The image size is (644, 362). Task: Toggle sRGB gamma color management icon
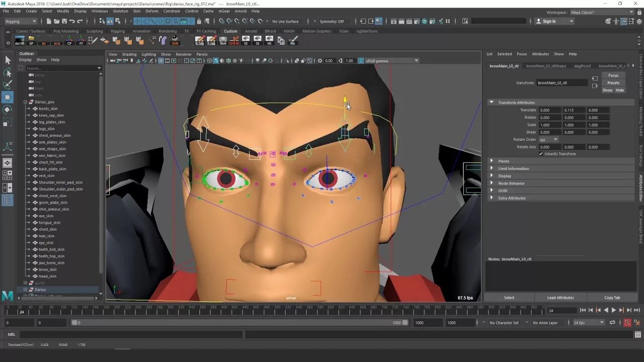pos(361,61)
